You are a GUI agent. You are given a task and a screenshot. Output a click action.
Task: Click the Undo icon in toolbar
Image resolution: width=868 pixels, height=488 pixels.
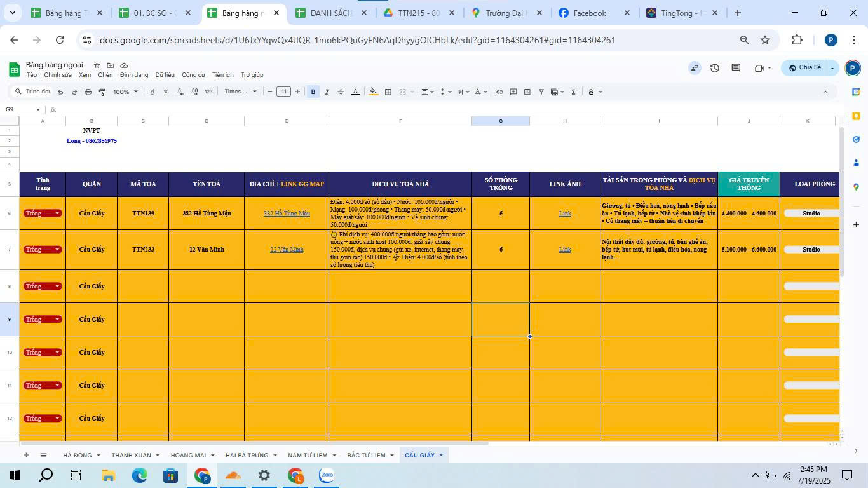pos(60,92)
